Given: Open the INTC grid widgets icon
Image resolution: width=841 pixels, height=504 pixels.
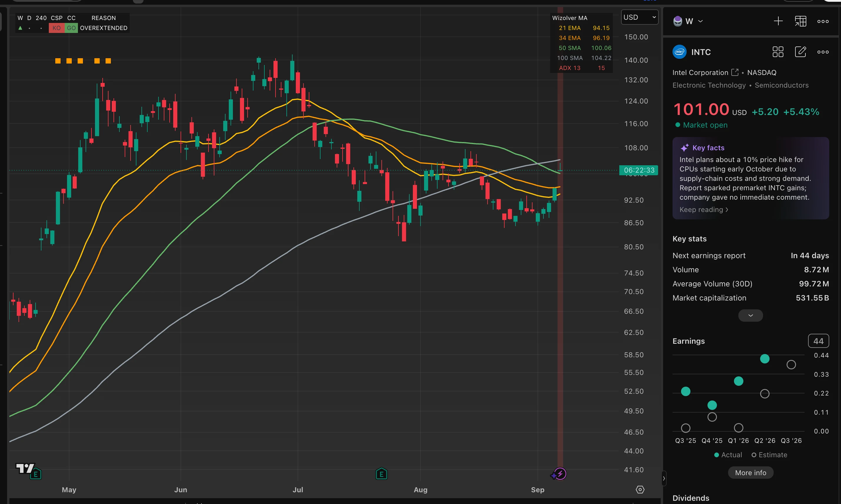Looking at the screenshot, I should coord(778,52).
